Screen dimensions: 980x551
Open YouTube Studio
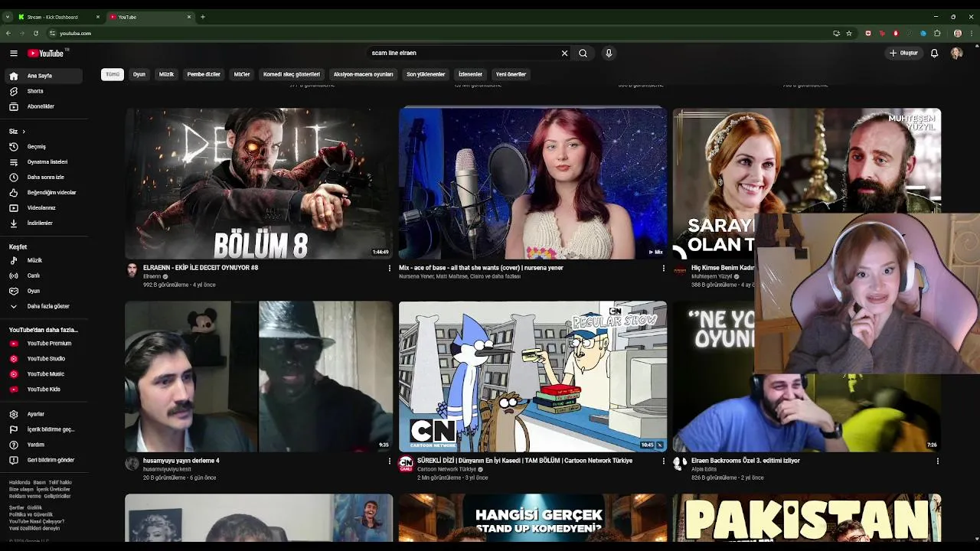coord(43,359)
